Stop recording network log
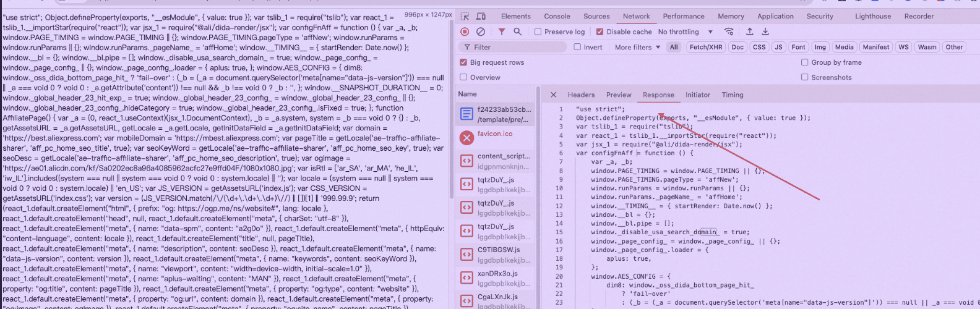The height and width of the screenshot is (309, 980). (465, 32)
